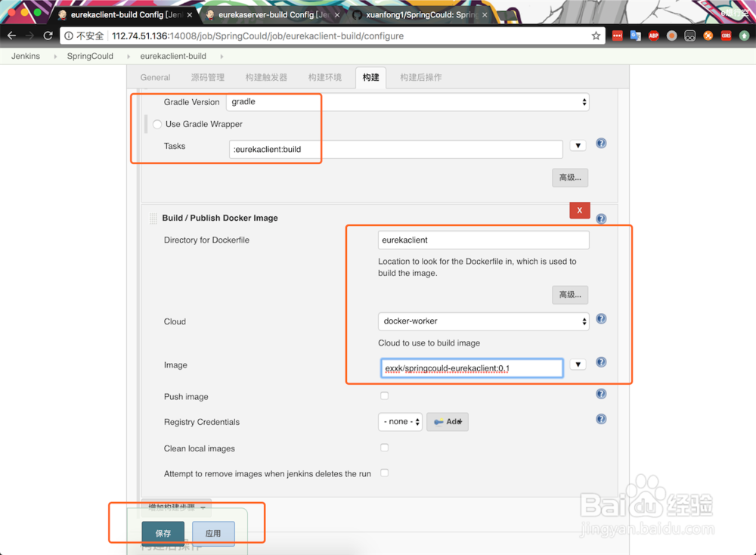Expand the Image field arrow button
Screen dimensions: 756x555
click(578, 364)
